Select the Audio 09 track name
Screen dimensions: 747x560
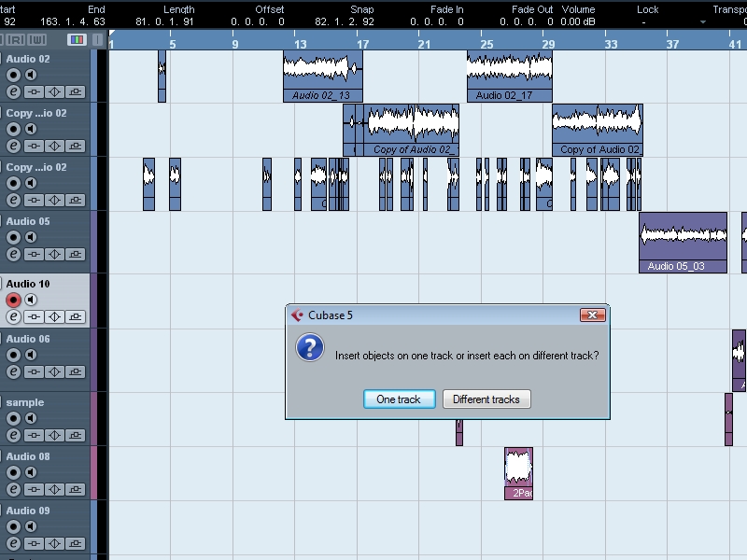point(28,511)
